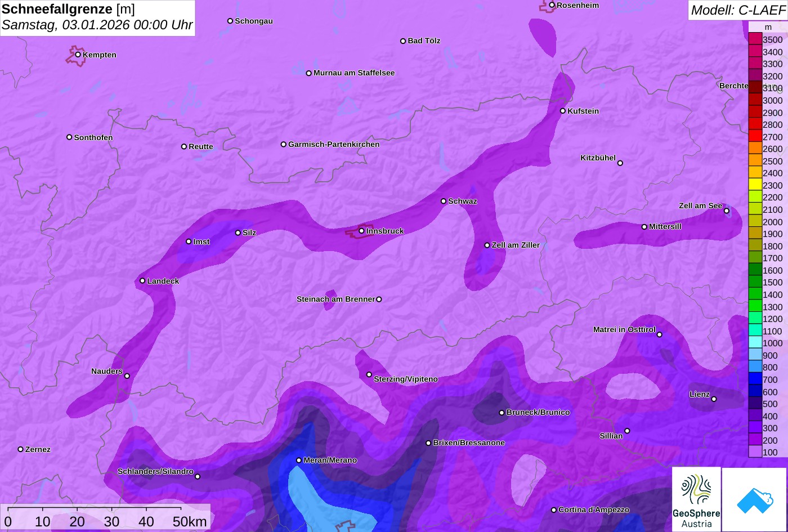Select the 100 m legend color swatch
788x532 pixels.
pos(755,452)
